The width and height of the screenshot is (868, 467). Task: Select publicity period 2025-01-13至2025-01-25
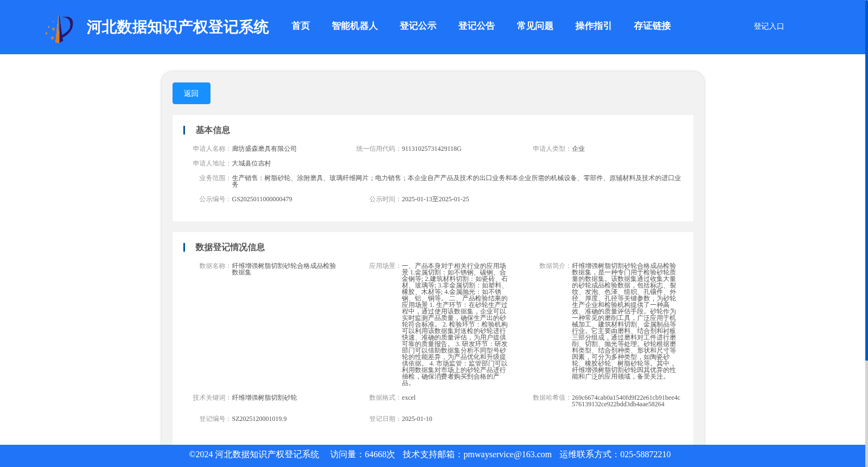click(435, 199)
